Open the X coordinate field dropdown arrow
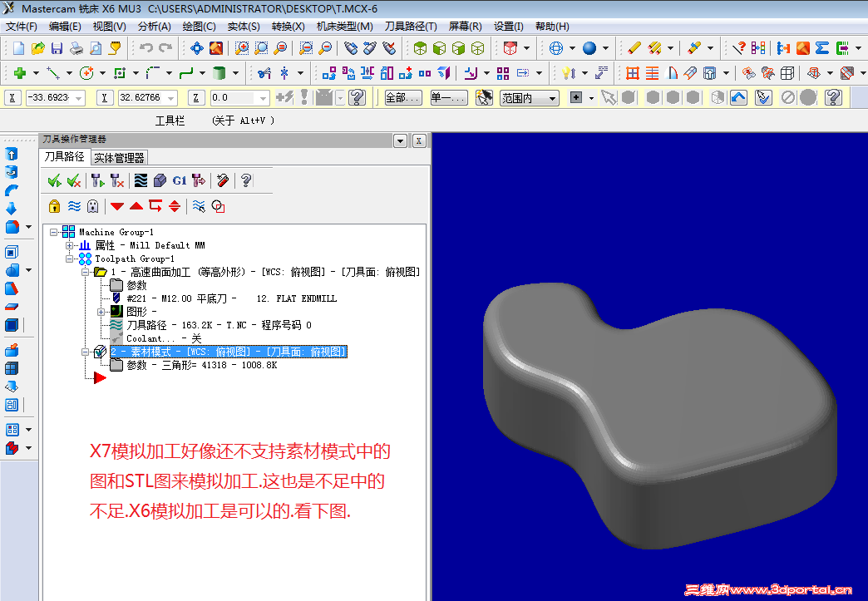Image resolution: width=868 pixels, height=601 pixels. click(x=79, y=98)
